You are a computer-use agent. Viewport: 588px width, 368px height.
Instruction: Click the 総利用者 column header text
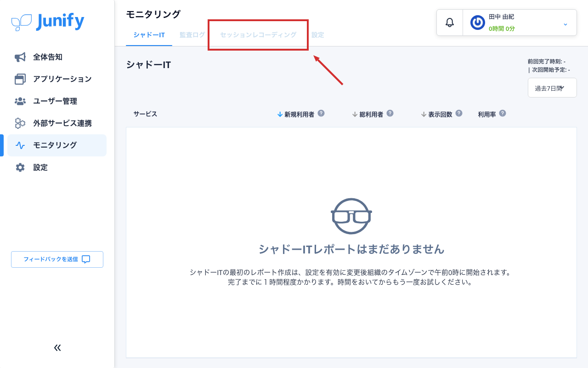(371, 114)
